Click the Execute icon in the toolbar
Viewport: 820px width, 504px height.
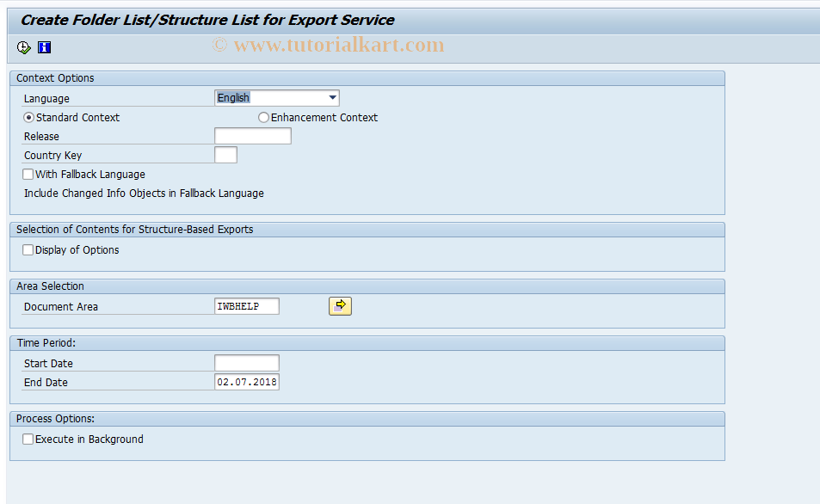[23, 47]
